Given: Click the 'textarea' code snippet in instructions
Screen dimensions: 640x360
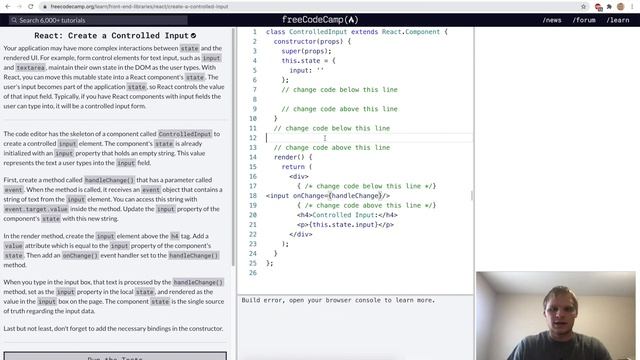Looking at the screenshot, I should (x=31, y=68).
